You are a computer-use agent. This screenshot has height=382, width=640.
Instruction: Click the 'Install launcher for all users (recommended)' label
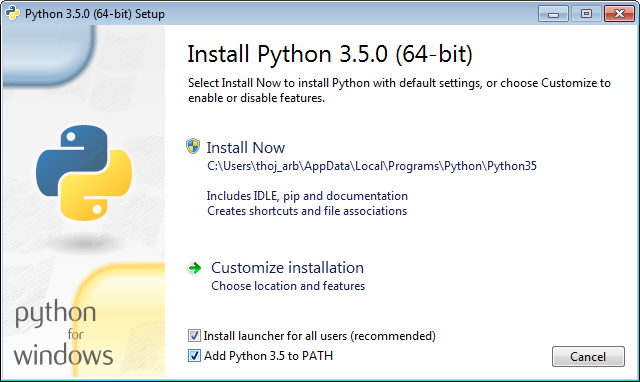pyautogui.click(x=320, y=336)
